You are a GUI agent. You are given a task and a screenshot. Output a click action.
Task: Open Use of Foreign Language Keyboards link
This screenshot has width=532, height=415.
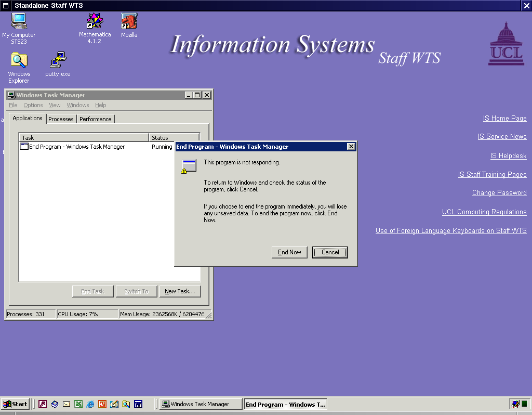tap(451, 231)
